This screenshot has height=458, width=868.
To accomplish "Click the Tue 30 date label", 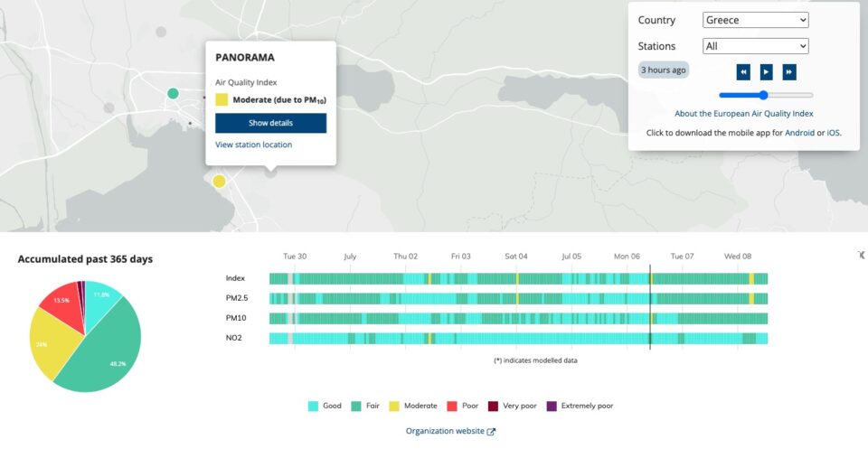I will [295, 257].
